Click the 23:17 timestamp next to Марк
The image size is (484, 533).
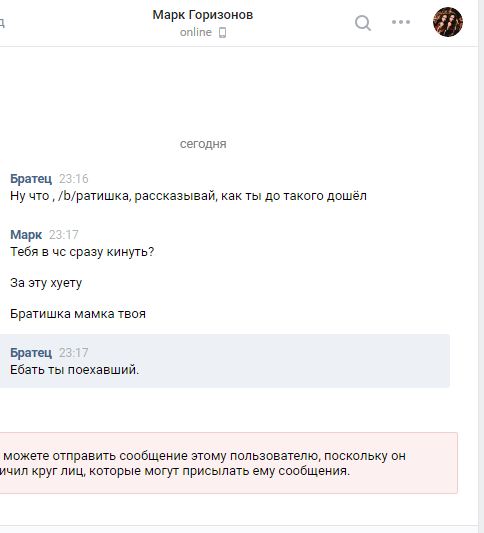point(64,235)
